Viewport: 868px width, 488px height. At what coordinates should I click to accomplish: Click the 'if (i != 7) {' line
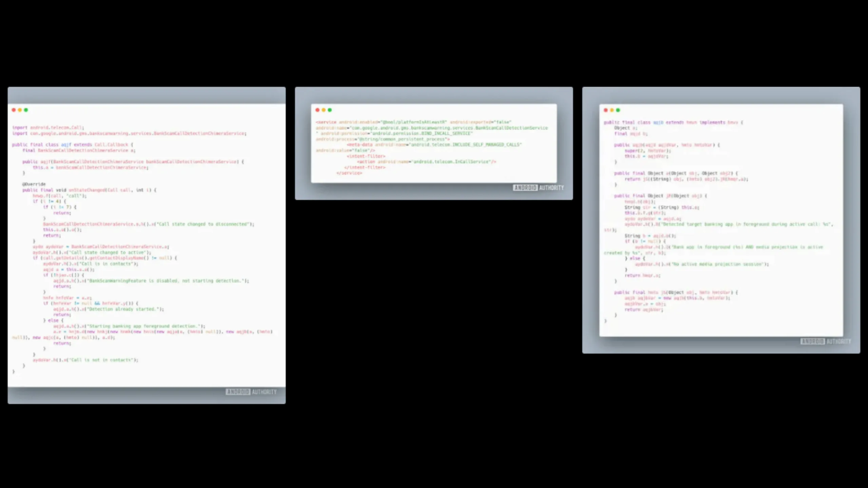pyautogui.click(x=60, y=207)
